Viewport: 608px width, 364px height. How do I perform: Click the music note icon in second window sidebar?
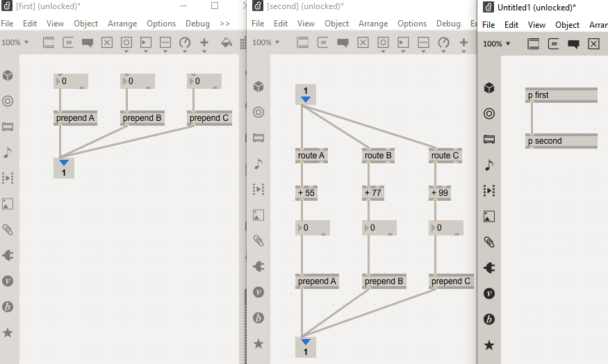click(258, 164)
